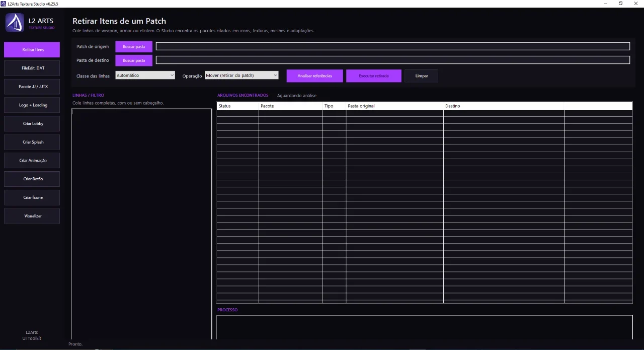Focus the Patch de origem path field
Viewport: 644px width, 350px height.
pyautogui.click(x=393, y=46)
